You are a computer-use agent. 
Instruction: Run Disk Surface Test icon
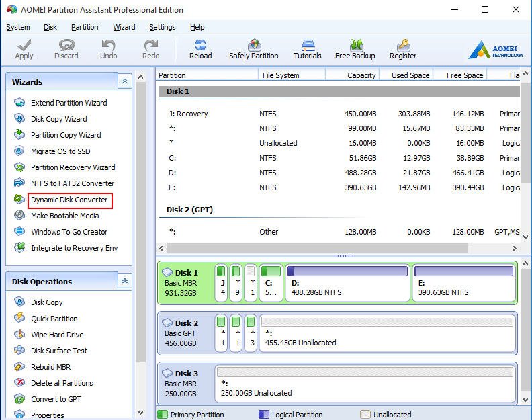coord(19,350)
